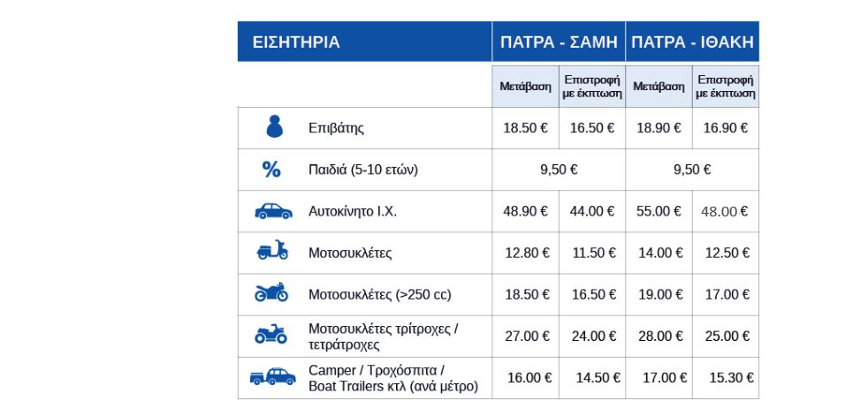868x416 pixels.
Task: Select Camper / Τροχόσπιτα / Boat Trailers label
Action: (x=393, y=378)
